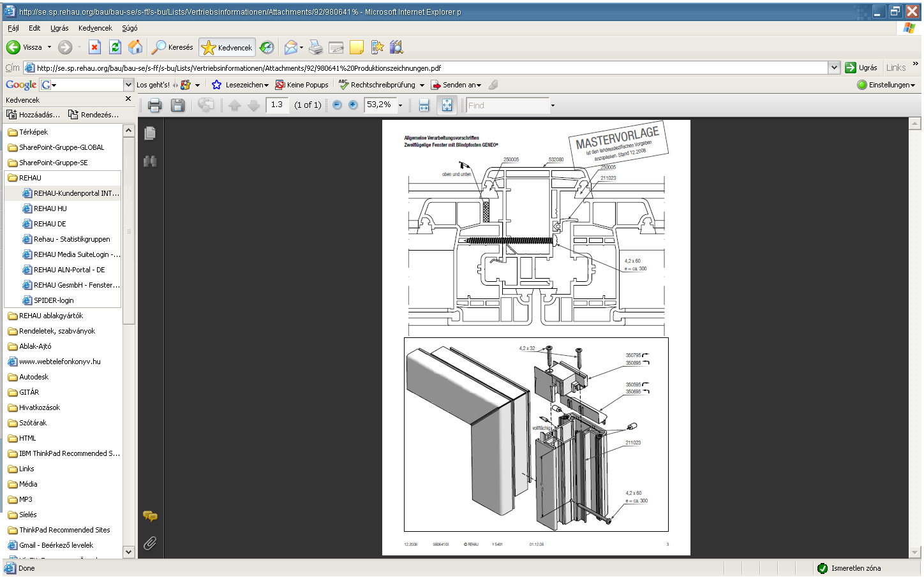Click the Ismeretlen zóna status indicator
924x579 pixels.
[849, 568]
